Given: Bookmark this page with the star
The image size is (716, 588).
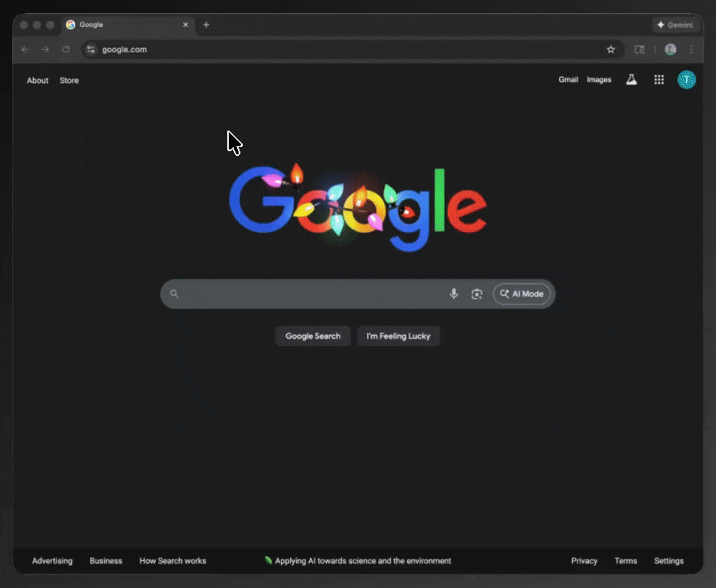Looking at the screenshot, I should coord(611,50).
